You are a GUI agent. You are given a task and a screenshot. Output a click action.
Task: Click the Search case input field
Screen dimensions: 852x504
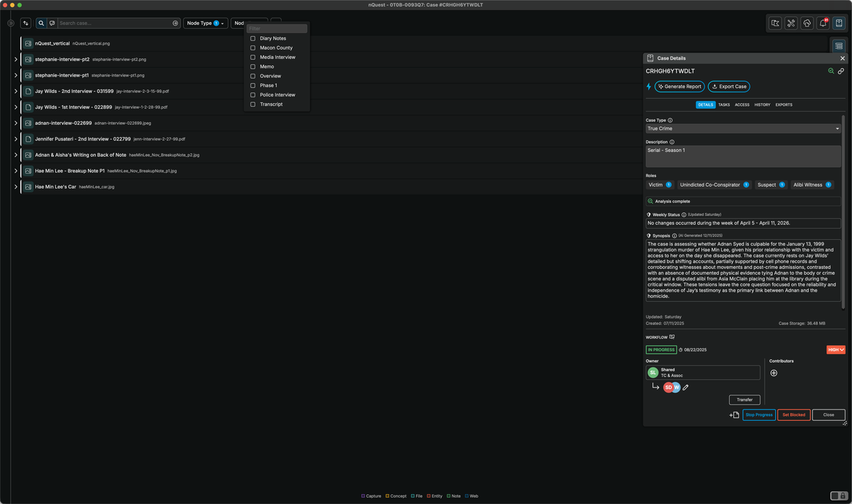(x=114, y=23)
